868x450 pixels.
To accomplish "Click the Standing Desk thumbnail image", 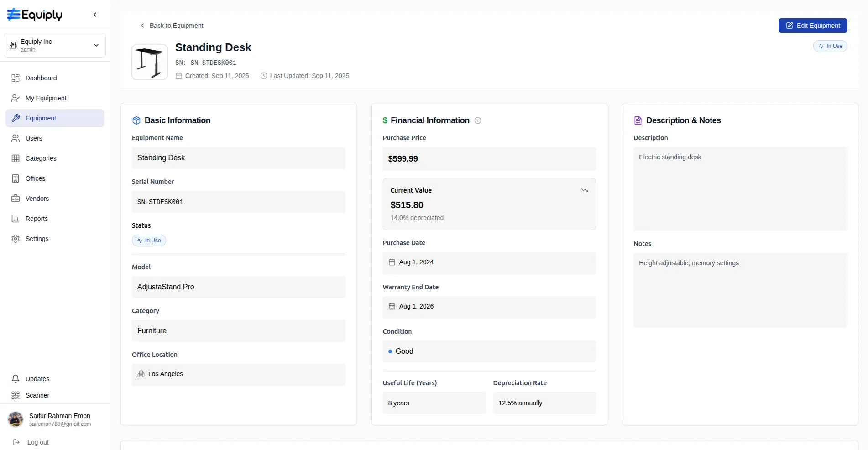I will click(x=150, y=62).
